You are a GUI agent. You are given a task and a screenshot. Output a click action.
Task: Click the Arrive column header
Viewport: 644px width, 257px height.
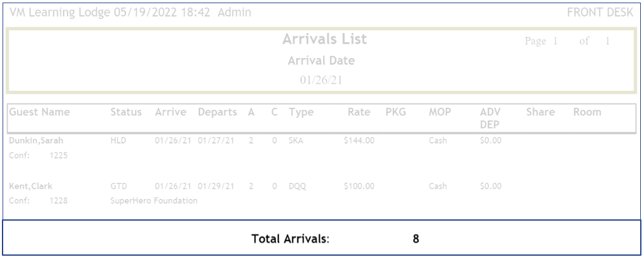[171, 112]
